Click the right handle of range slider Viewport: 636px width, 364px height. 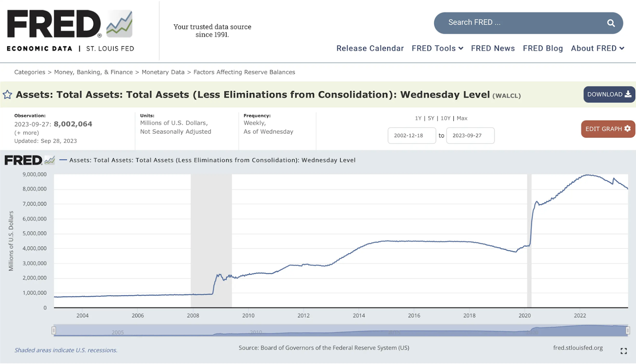pos(628,331)
